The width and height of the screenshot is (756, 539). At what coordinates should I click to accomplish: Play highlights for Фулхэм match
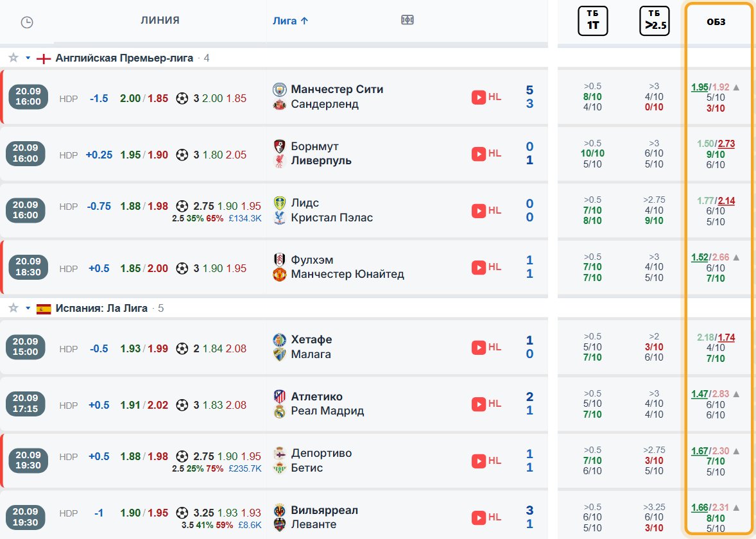(486, 267)
